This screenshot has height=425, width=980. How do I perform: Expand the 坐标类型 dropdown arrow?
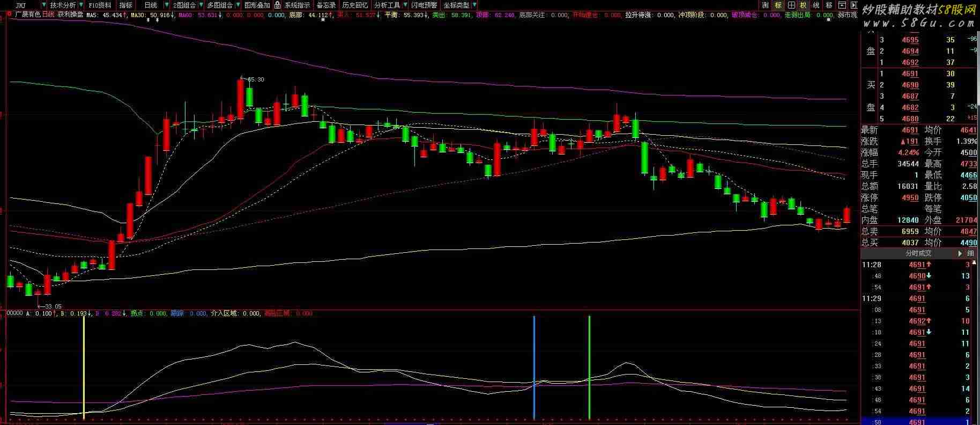point(473,5)
